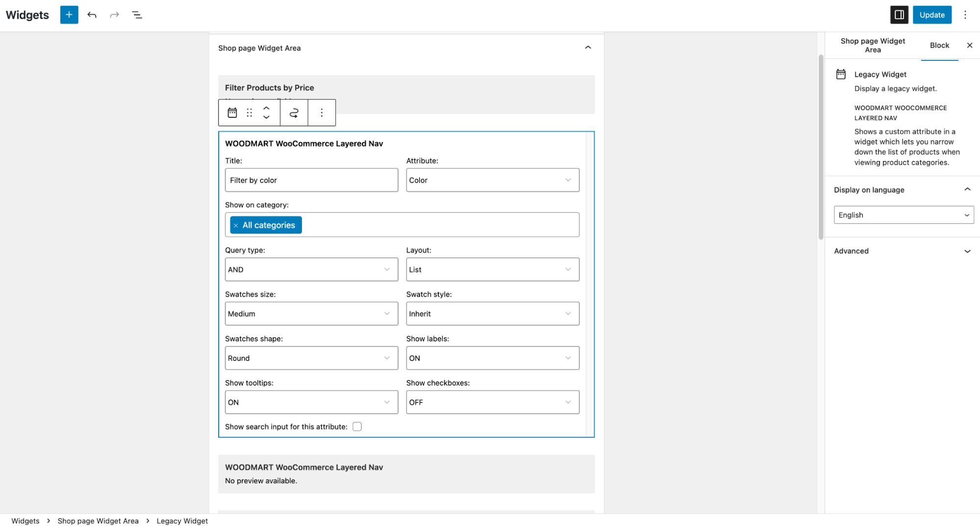Click the Move to widget area icon
The image size is (980, 527).
click(294, 113)
